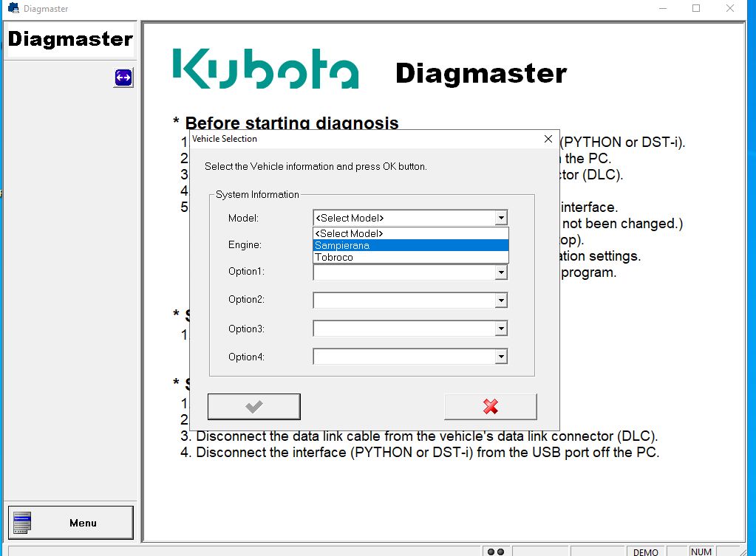Open the Model dropdown arrow
The height and width of the screenshot is (556, 756).
[502, 218]
